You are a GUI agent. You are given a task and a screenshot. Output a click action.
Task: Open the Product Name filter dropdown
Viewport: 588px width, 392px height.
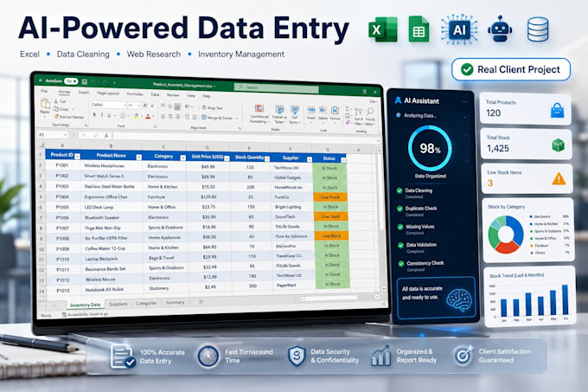pos(138,157)
